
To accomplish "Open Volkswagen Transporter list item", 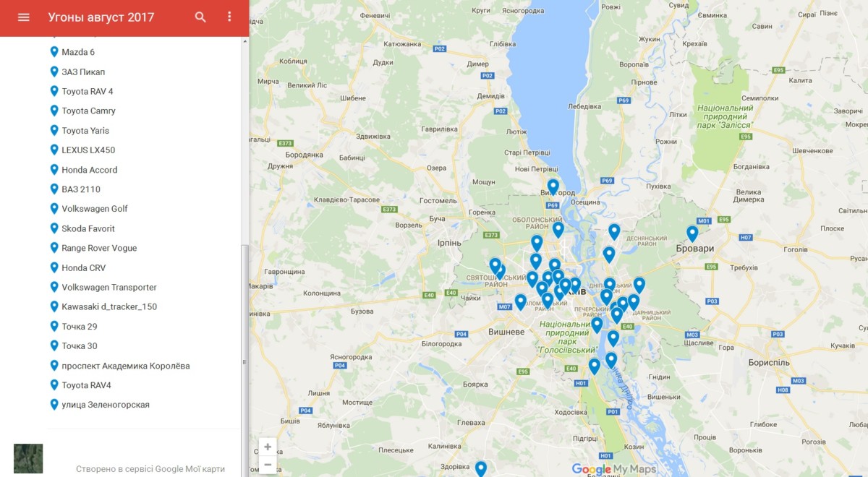I will tap(109, 287).
